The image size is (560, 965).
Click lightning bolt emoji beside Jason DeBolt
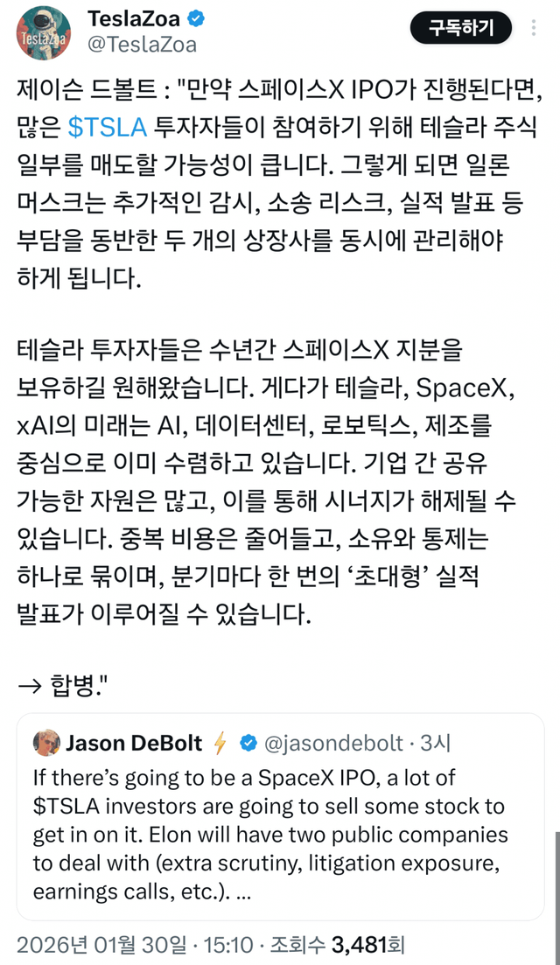pyautogui.click(x=220, y=744)
